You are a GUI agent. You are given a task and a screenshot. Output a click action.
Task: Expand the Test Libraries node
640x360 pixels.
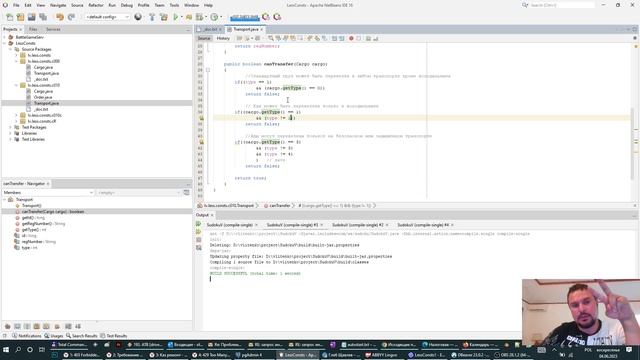pos(11,140)
